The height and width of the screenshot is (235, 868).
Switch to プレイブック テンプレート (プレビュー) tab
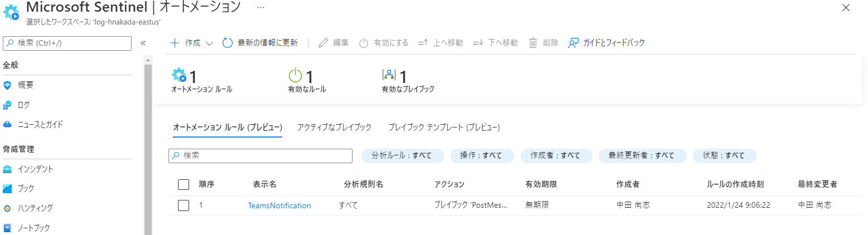tap(443, 127)
